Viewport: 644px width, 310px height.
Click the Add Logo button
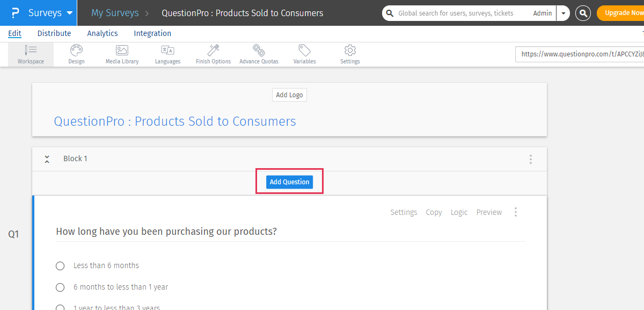pos(289,95)
